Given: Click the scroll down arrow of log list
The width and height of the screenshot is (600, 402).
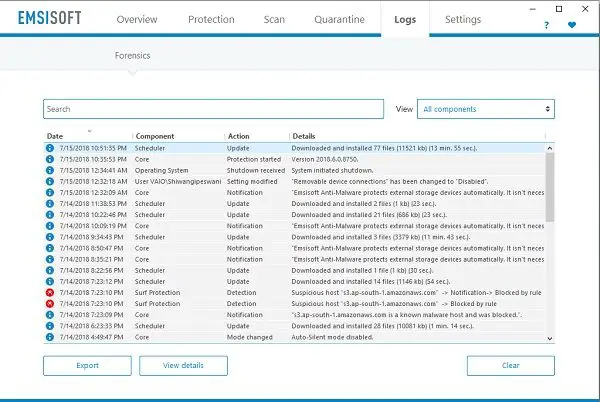Looking at the screenshot, I should pyautogui.click(x=549, y=338).
